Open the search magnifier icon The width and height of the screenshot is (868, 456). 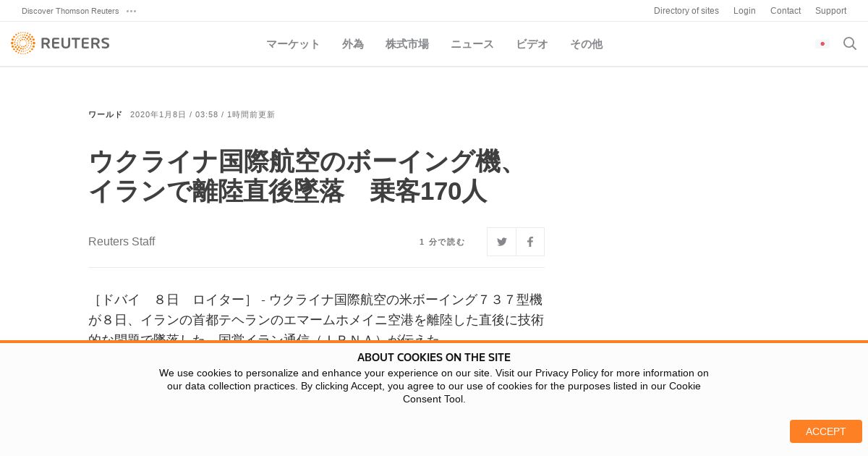[850, 43]
